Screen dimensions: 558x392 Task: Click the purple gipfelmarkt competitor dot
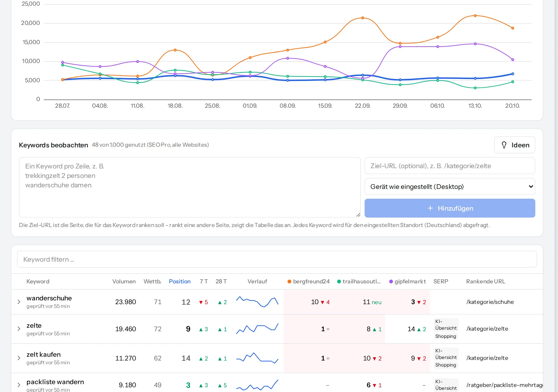click(391, 281)
